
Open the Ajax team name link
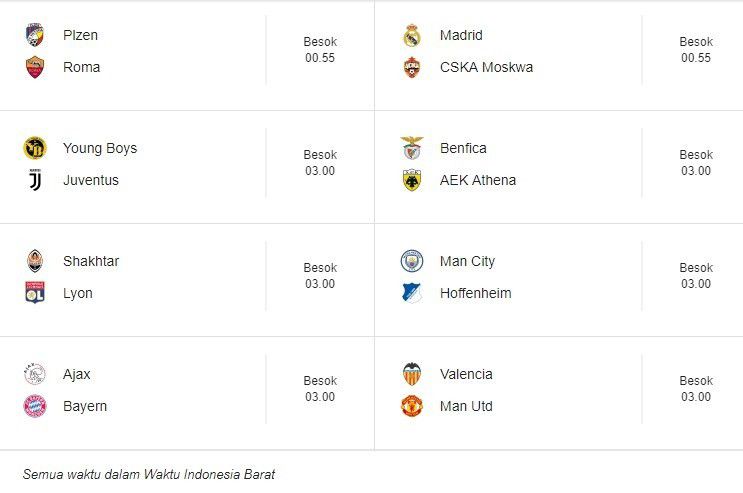coord(77,374)
